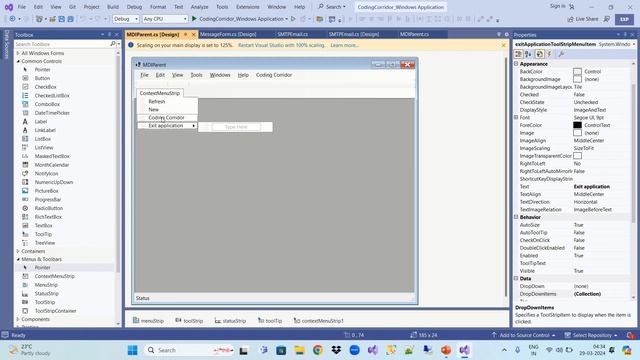Collapse Menus & Toolbars group

click(18, 259)
